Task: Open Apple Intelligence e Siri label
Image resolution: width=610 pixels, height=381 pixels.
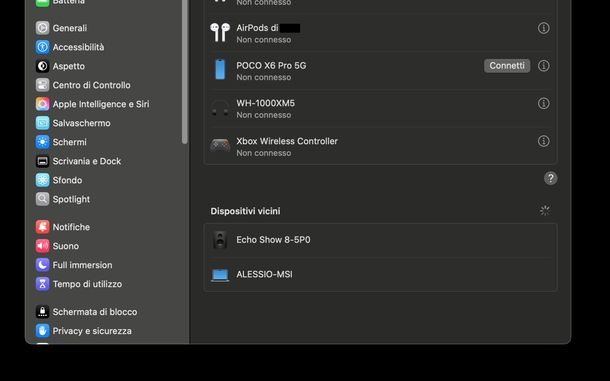Action: 101,104
